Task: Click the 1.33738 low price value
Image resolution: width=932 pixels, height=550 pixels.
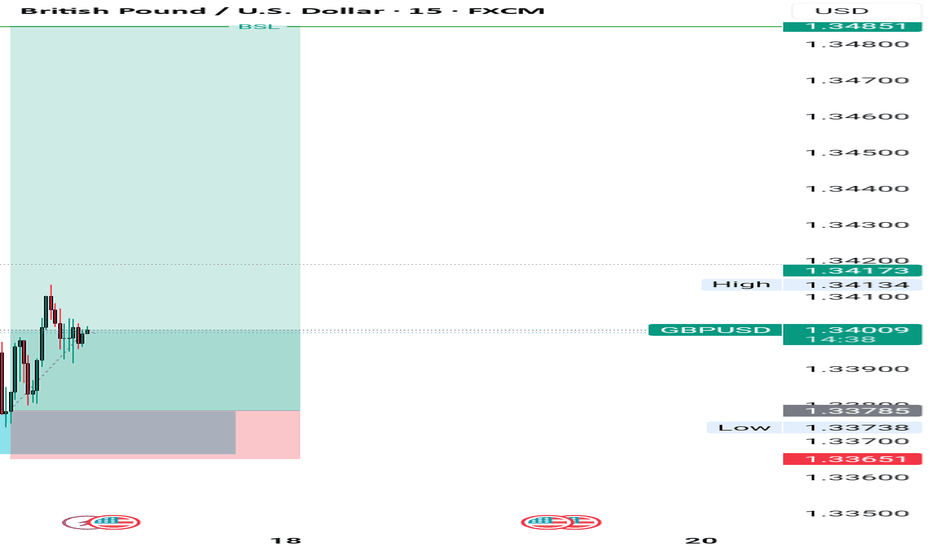Action: click(x=852, y=428)
